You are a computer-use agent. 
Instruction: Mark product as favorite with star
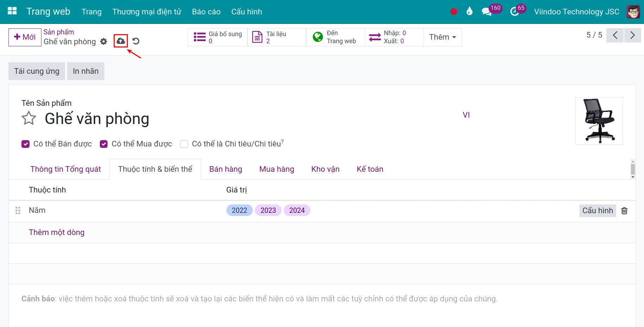coord(29,118)
